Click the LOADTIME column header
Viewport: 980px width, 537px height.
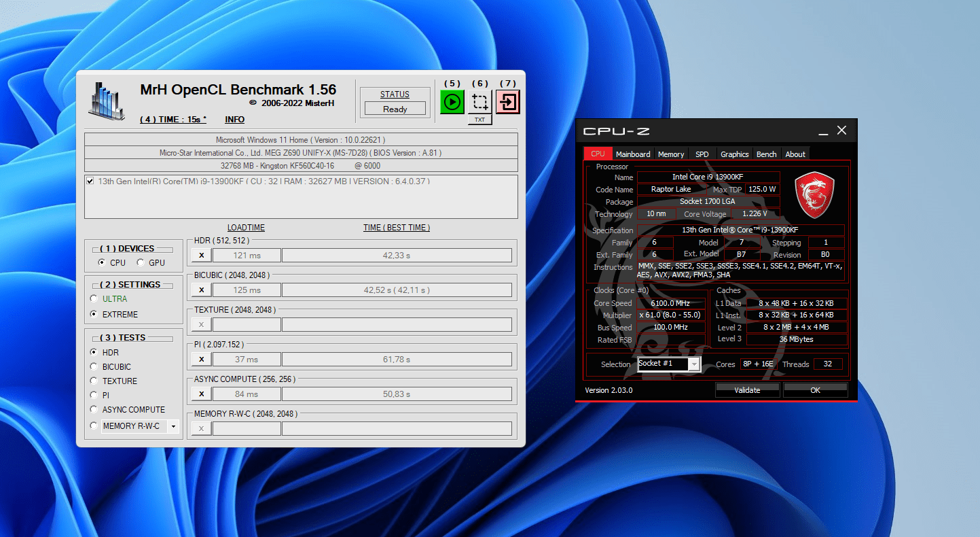pos(246,228)
